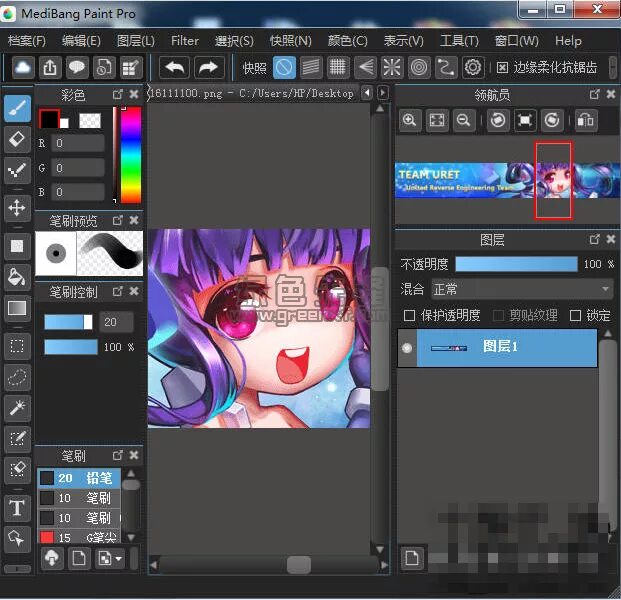Toggle visibility of 图层1 layer

coord(407,348)
